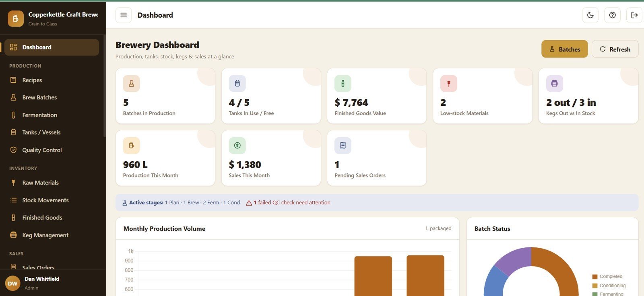Switch to dark mode moon icon

(590, 15)
